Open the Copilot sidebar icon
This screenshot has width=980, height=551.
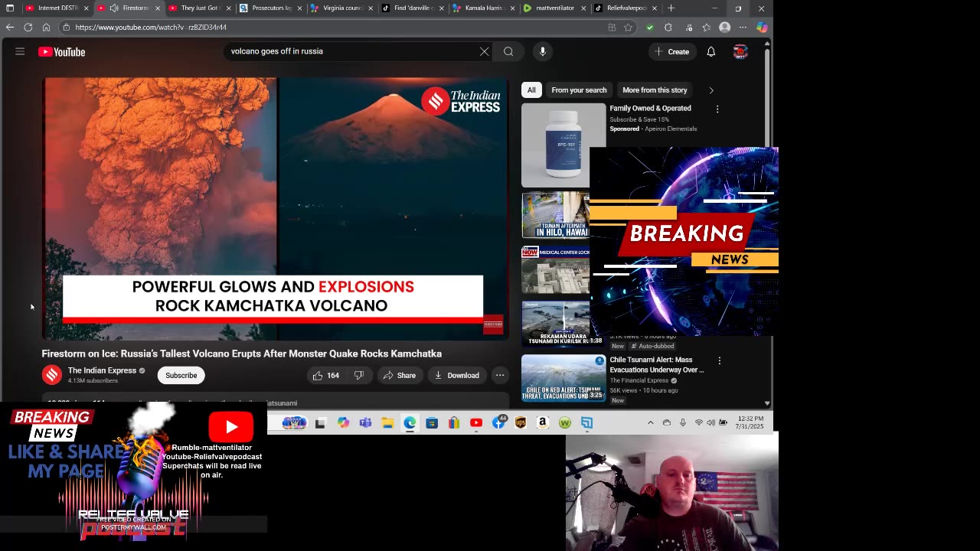point(761,28)
